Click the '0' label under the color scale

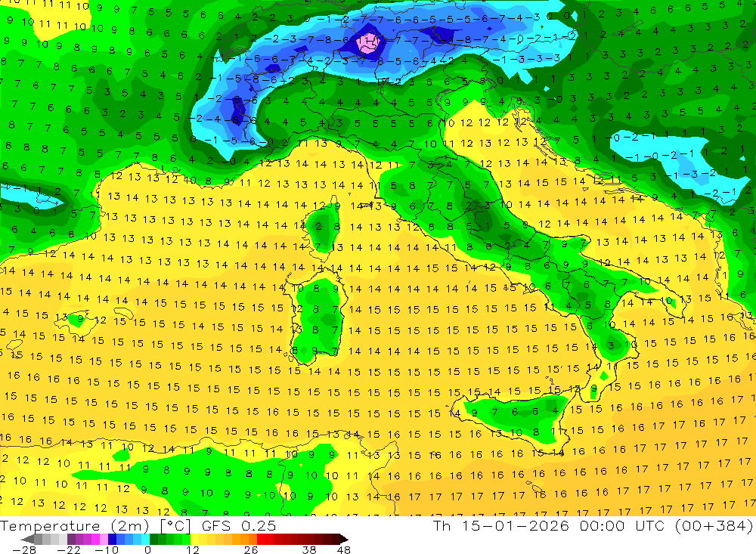[147, 549]
